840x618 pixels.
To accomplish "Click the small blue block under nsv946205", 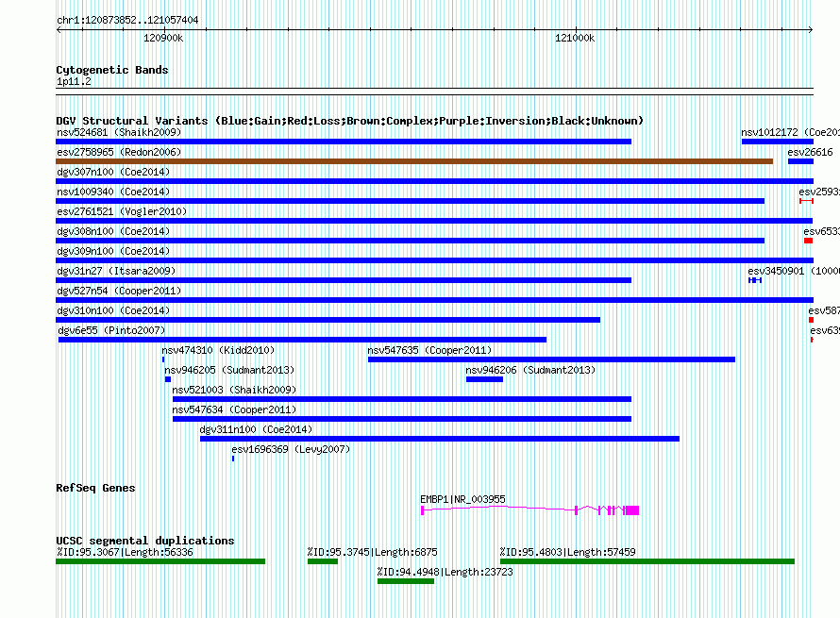I will click(x=168, y=379).
